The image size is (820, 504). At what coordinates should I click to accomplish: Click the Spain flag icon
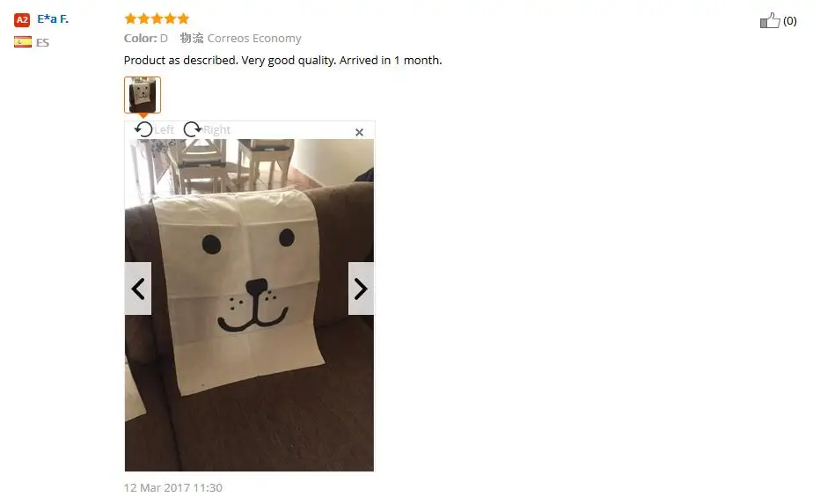(23, 42)
